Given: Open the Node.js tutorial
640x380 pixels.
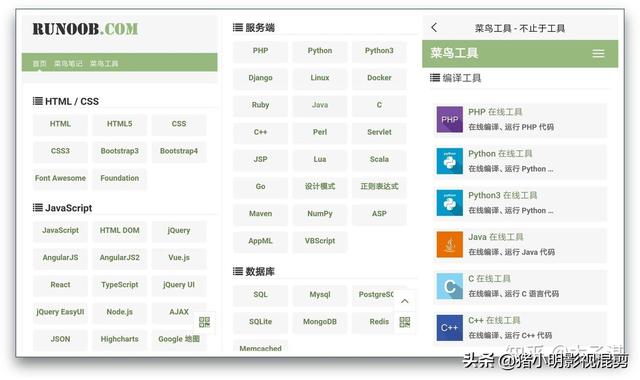Looking at the screenshot, I should [x=120, y=312].
